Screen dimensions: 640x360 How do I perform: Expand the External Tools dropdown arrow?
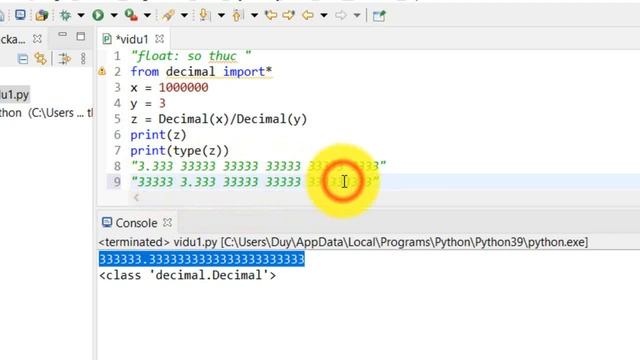click(147, 16)
